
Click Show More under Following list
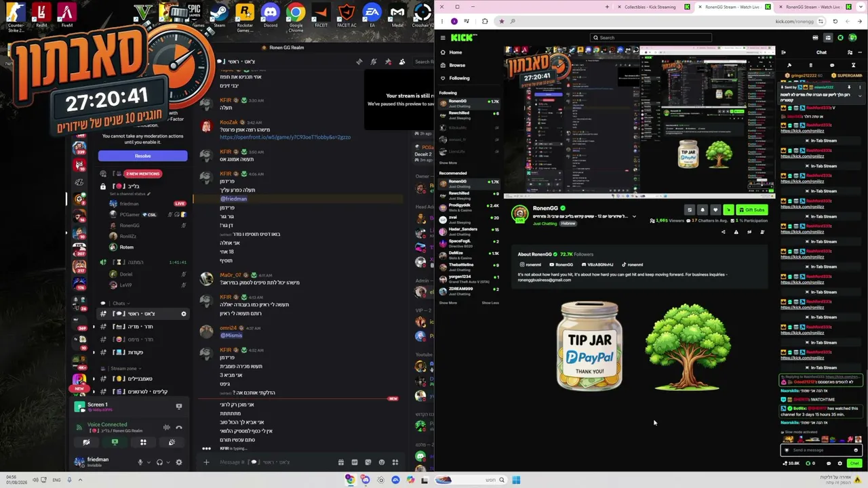(448, 163)
